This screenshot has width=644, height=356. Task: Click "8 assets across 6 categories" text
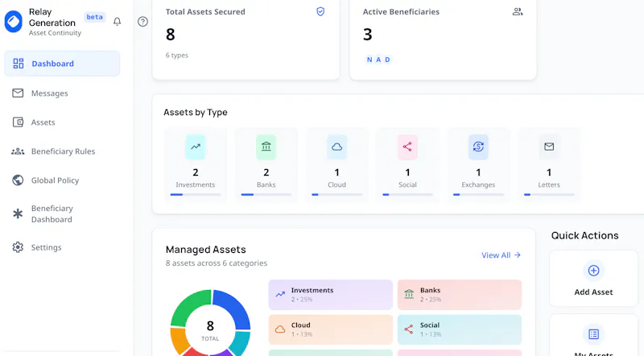pyautogui.click(x=217, y=263)
